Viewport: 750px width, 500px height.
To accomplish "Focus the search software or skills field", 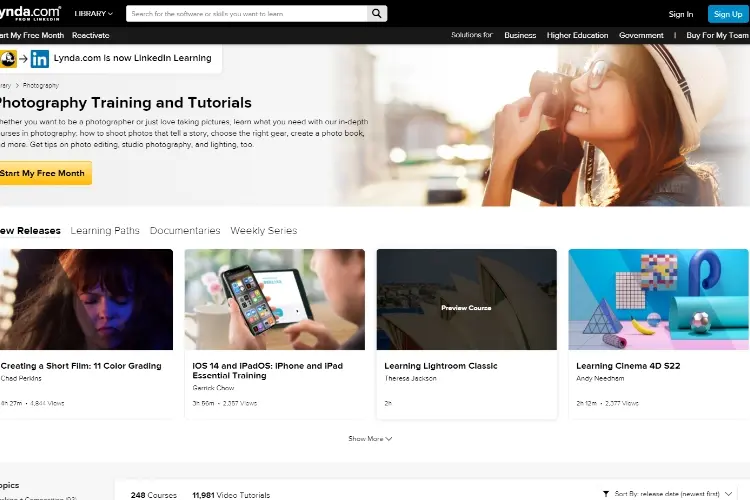I will point(247,13).
